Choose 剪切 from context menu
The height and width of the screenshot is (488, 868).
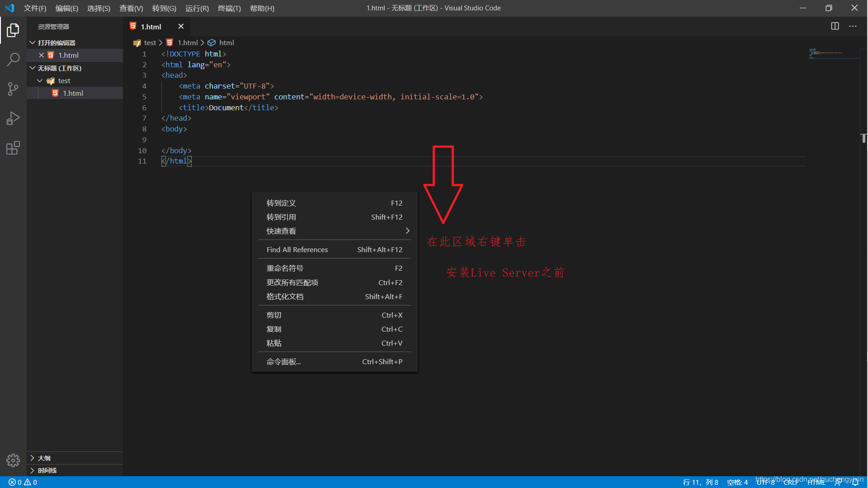[335, 315]
